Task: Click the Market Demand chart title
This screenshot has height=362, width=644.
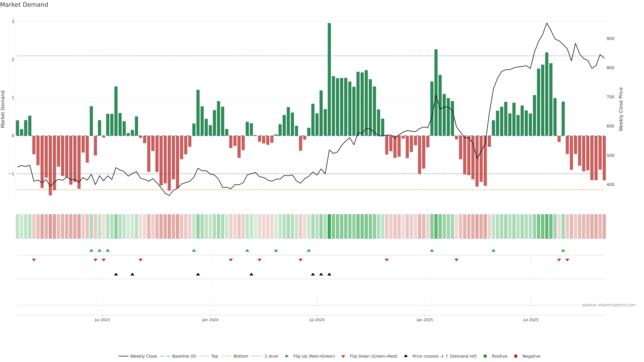Action: point(24,5)
